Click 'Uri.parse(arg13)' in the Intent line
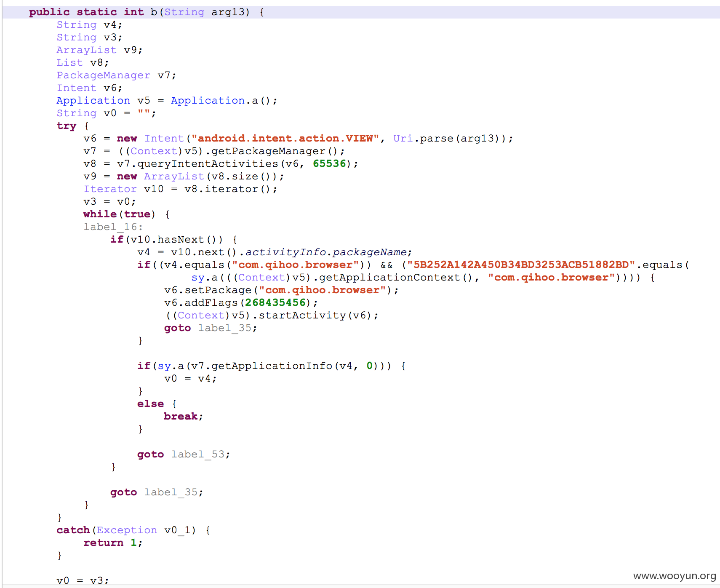Image resolution: width=720 pixels, height=588 pixels. coord(449,139)
